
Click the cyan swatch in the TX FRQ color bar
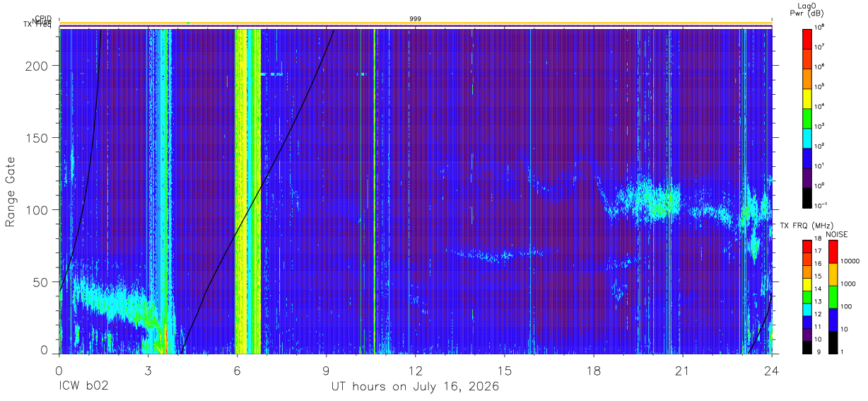(x=807, y=309)
